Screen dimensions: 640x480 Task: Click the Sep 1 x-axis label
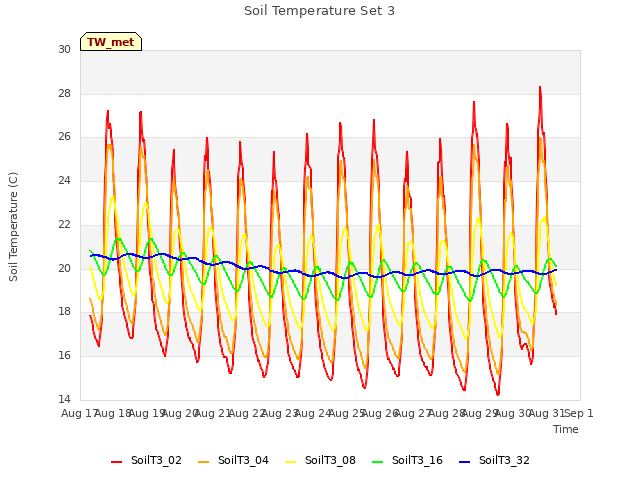579,413
